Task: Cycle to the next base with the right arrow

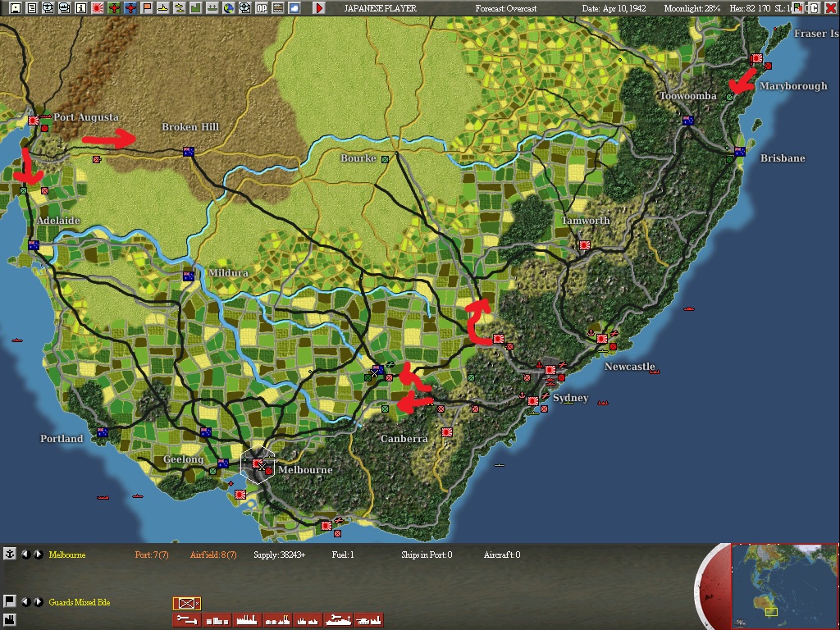Action: click(39, 555)
